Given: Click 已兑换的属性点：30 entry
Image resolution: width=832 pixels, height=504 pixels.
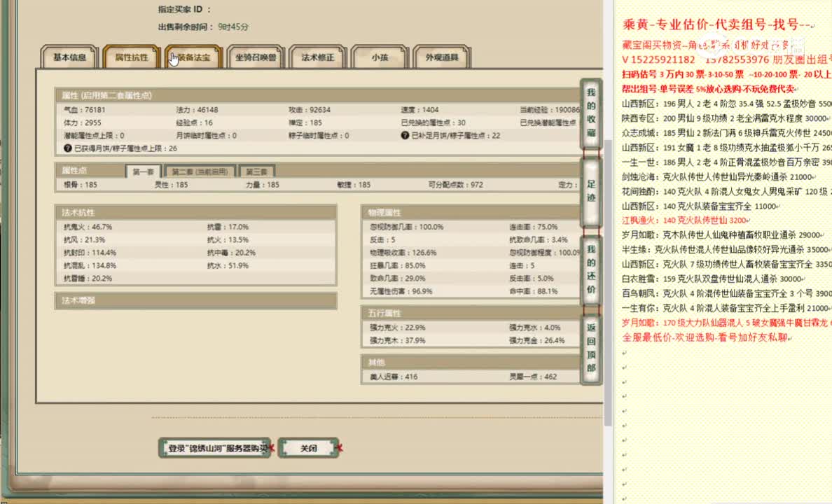Looking at the screenshot, I should point(433,122).
